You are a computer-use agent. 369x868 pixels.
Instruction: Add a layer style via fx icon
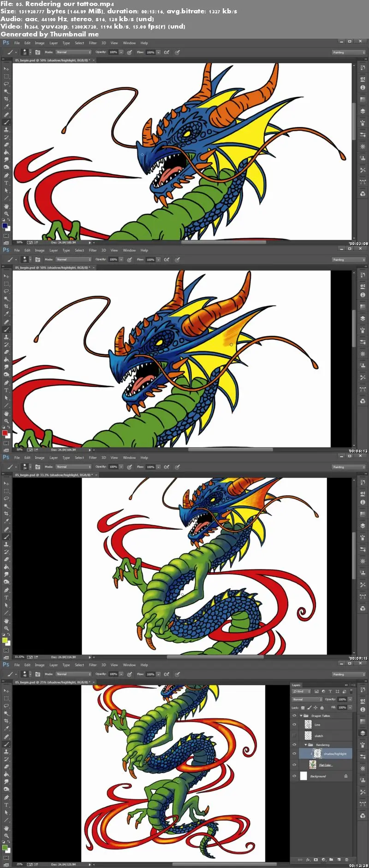(308, 860)
